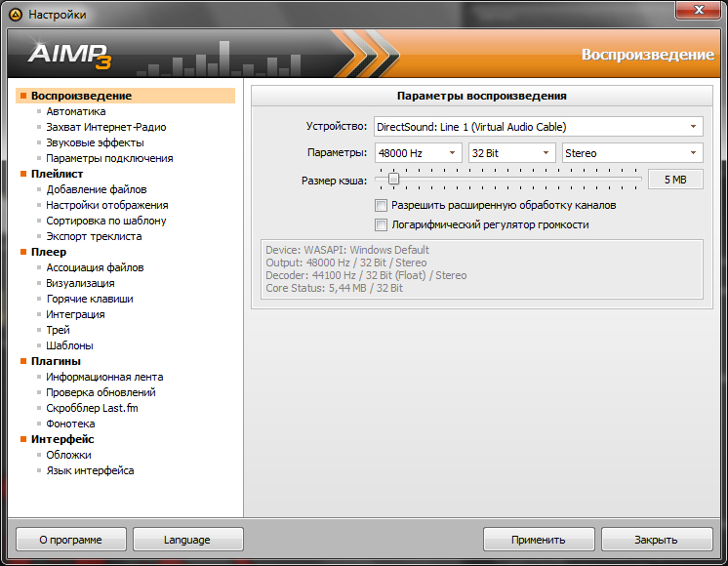Open the Интеграция settings
Viewport: 728px width, 566px height.
click(75, 314)
